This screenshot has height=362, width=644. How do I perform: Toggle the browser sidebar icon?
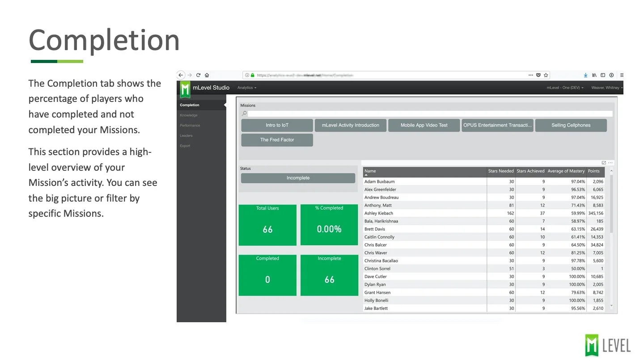point(603,75)
